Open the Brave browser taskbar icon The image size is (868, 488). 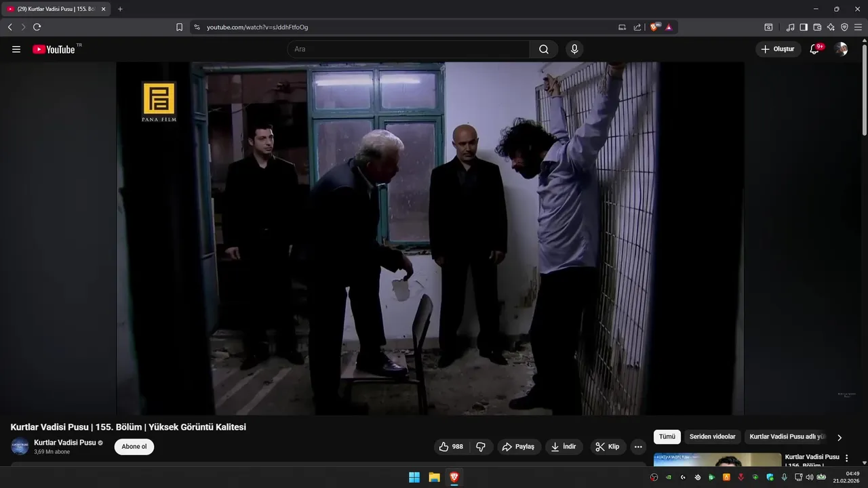point(454,477)
